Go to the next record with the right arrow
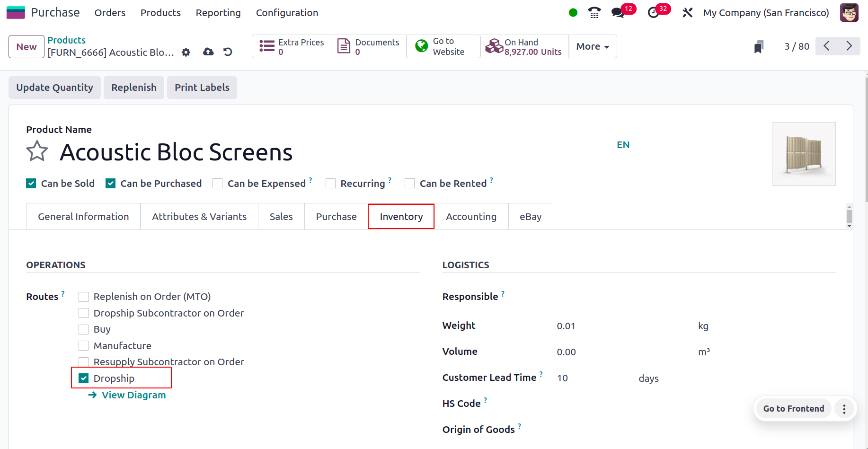The image size is (868, 449). coord(849,46)
